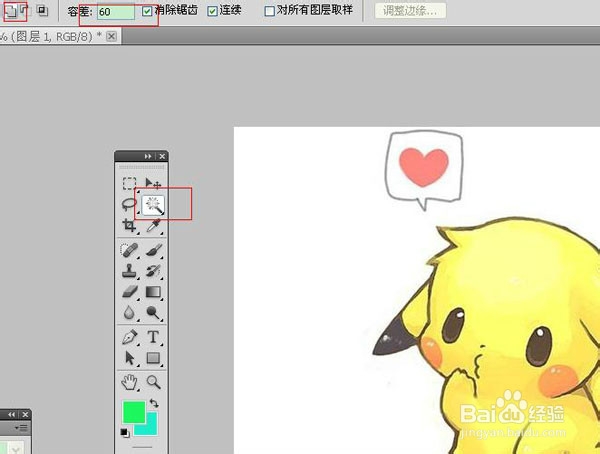The image size is (600, 454).
Task: Open the green foreground color swatch
Action: pos(134,412)
